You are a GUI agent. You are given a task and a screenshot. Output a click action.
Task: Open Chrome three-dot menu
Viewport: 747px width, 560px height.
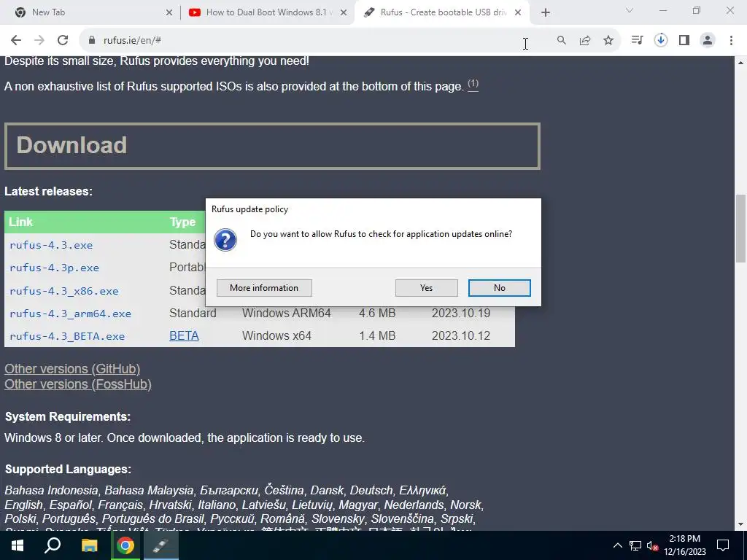coord(731,41)
